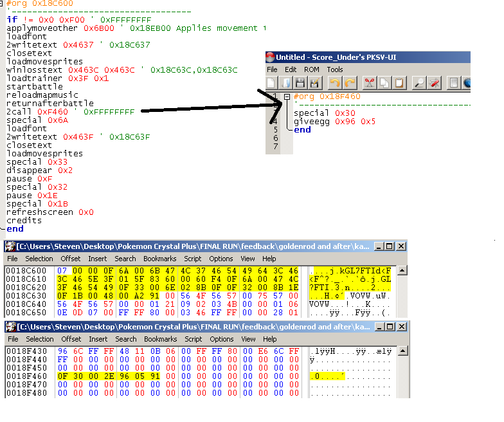This screenshot has width=504, height=422.
Task: Open Offset menu in the 0018C600 hex editor
Action: 71,259
